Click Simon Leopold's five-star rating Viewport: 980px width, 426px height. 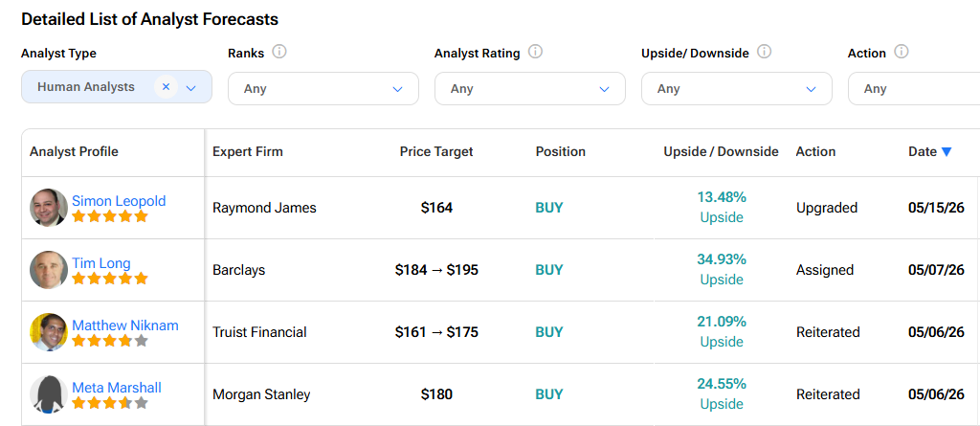coord(110,216)
